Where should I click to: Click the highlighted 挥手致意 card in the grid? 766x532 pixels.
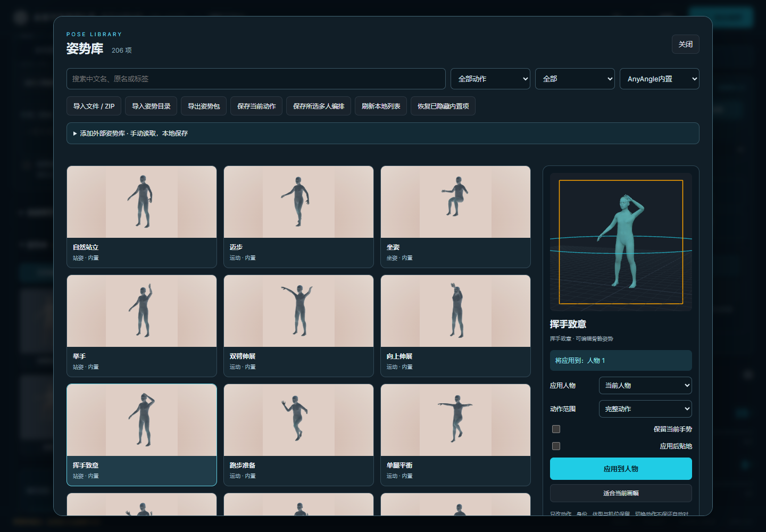[141, 435]
